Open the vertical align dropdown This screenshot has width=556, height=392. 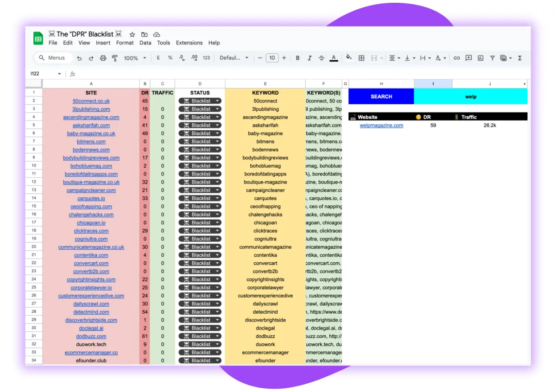pyautogui.click(x=410, y=58)
